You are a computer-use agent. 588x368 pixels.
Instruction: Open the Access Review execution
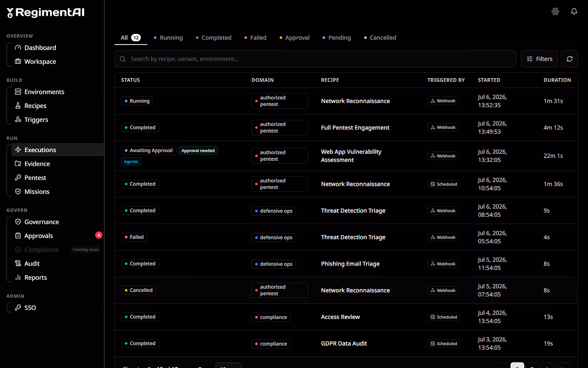click(x=340, y=317)
